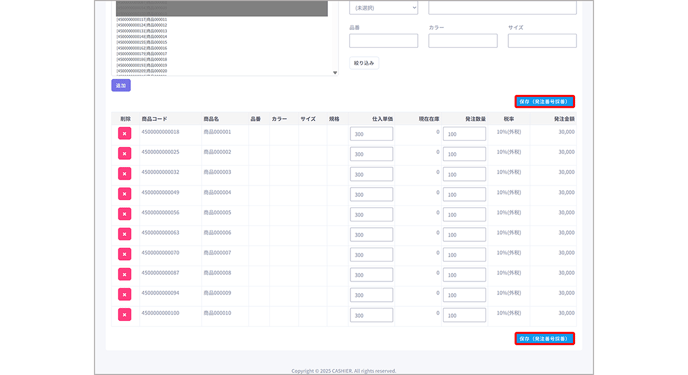The height and width of the screenshot is (375, 688).
Task: Click the 発注数量 input for 商品000009
Action: coord(464,295)
